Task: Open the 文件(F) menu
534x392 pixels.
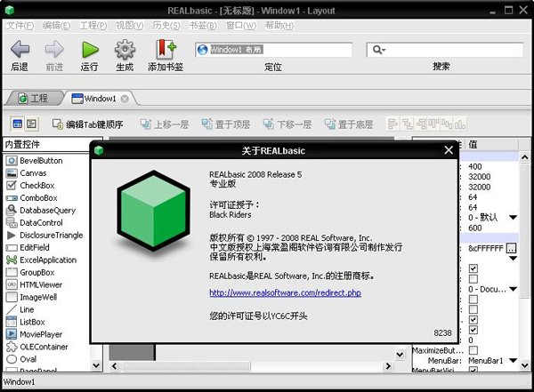Action: pyautogui.click(x=20, y=26)
